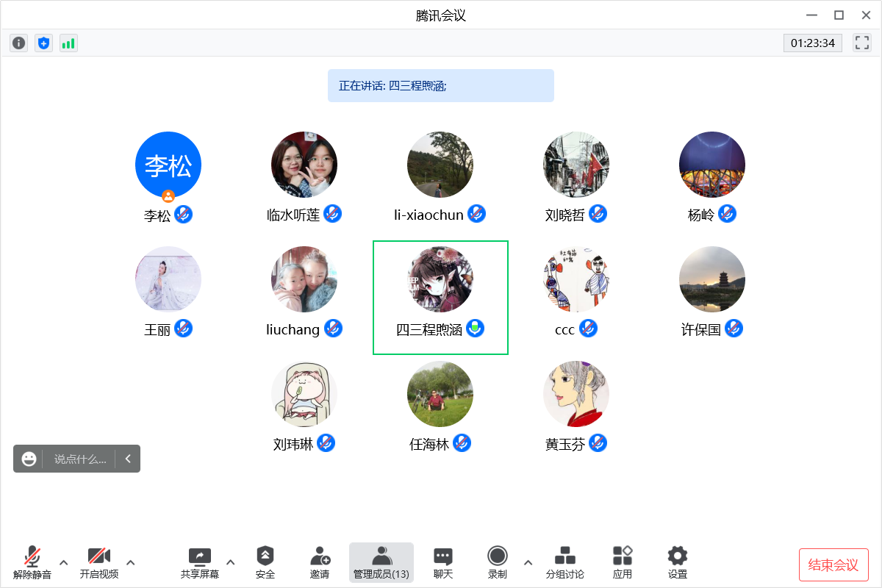
Task: Open 分组讨论 breakout rooms
Action: tap(565, 564)
